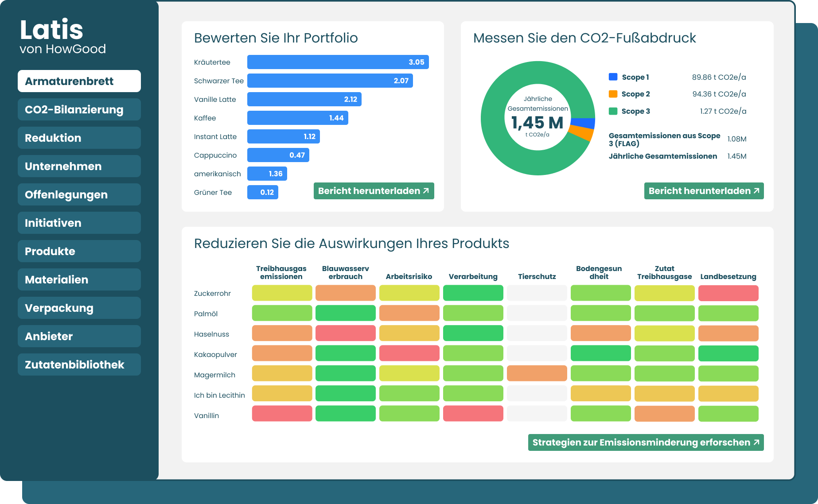The width and height of the screenshot is (818, 504).
Task: Click the Zuckerrohr Verarbeitung green cell
Action: [473, 293]
